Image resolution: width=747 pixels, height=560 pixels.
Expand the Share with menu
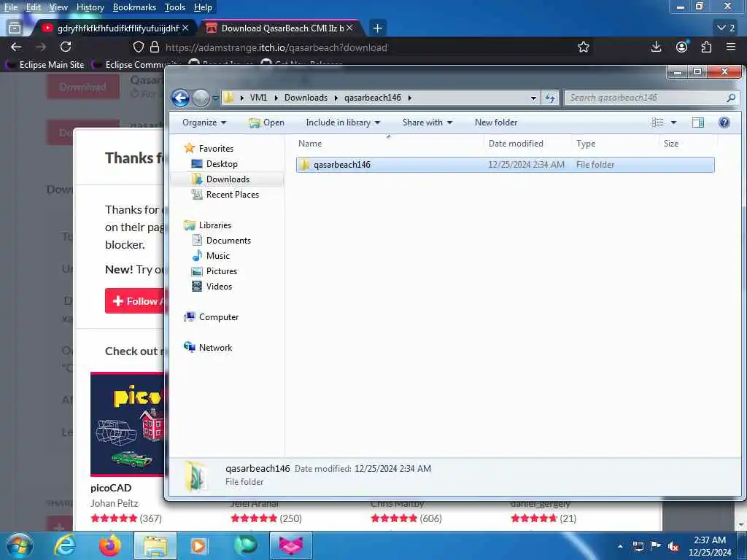(427, 122)
